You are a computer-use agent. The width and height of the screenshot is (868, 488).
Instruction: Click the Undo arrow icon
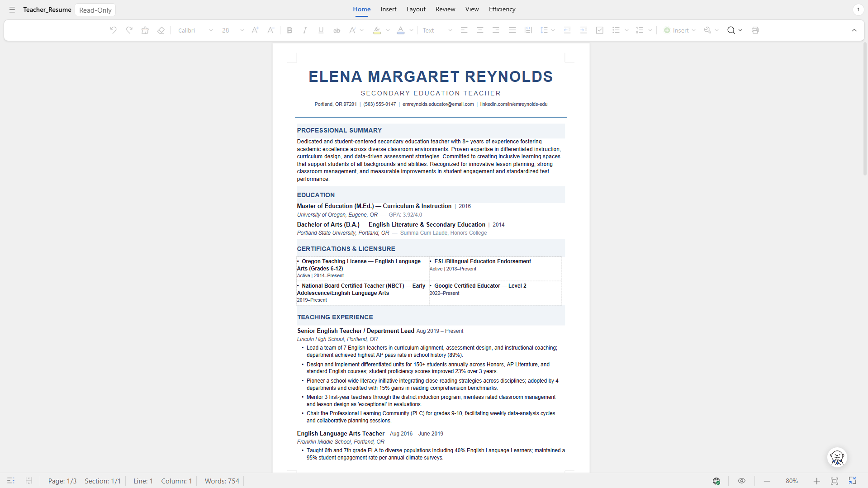pyautogui.click(x=114, y=30)
